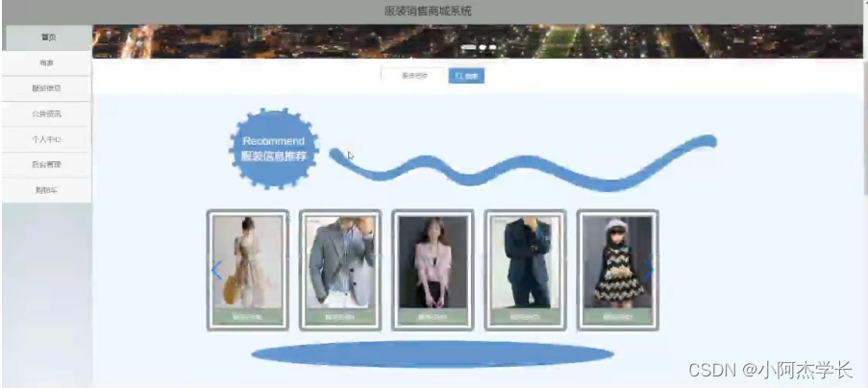Select the middle banner carousel dot
This screenshot has width=868, height=388.
[483, 47]
